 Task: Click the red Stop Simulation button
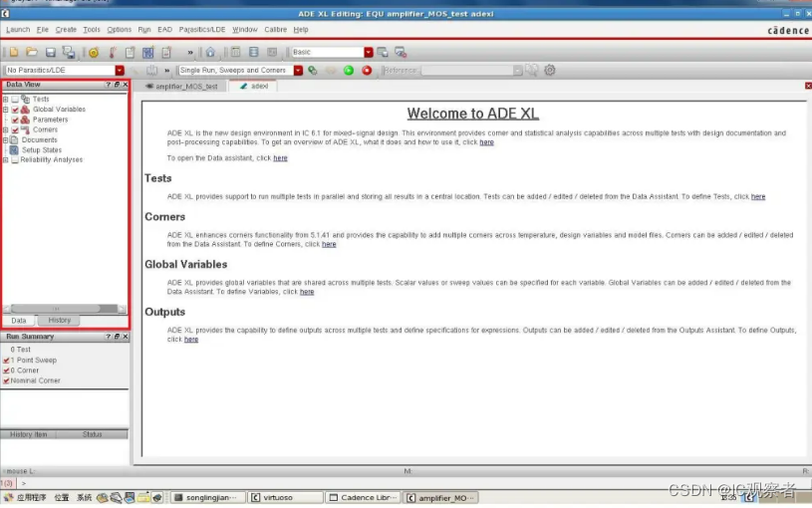[367, 70]
